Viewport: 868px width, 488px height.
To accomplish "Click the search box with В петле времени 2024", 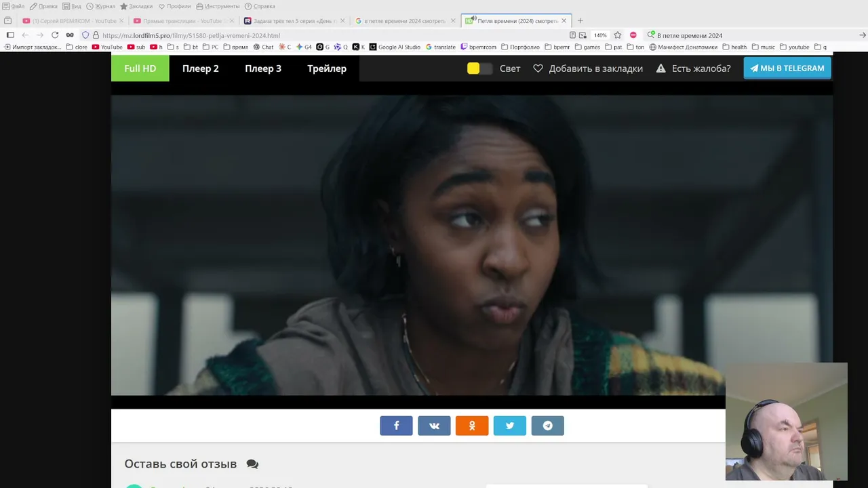I will pyautogui.click(x=753, y=35).
